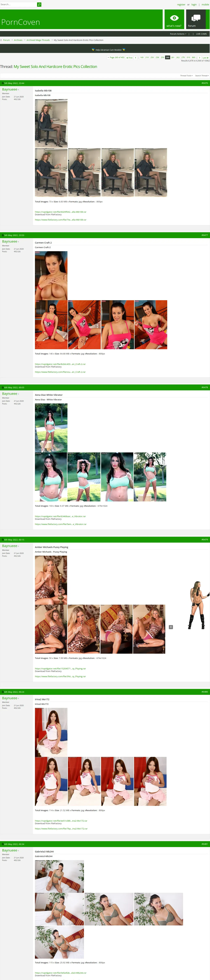Click rapidgator link for Isabella-Mb108.rar
Image resolution: width=210 pixels, height=980 pixels.
pyautogui.click(x=60, y=212)
